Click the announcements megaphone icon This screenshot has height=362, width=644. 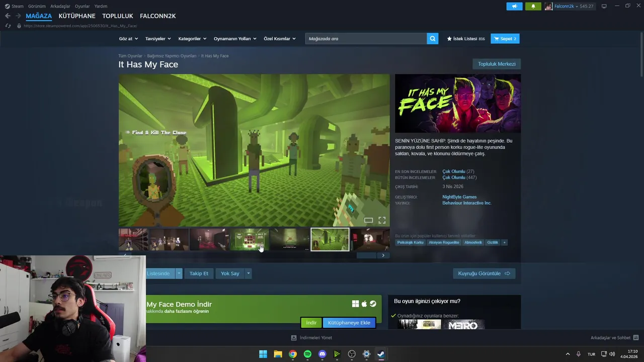514,7
